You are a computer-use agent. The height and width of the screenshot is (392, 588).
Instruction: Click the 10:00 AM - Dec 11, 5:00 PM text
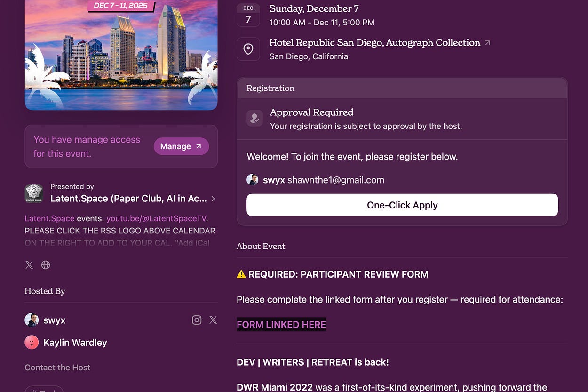point(322,22)
